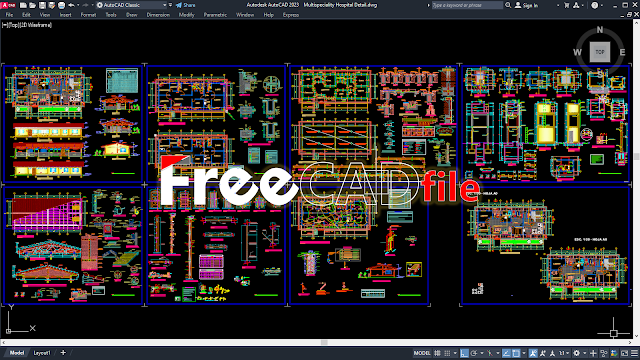
Task: Click Sign In
Action: (x=526, y=5)
